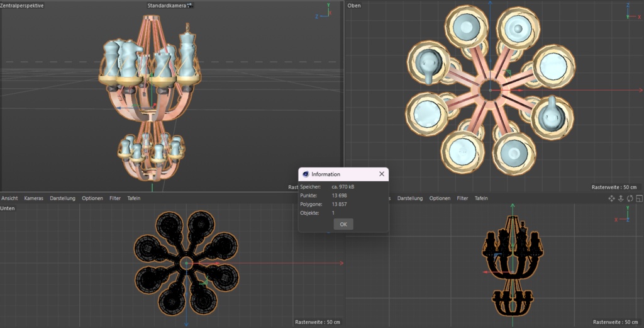644x328 pixels.
Task: Click 'Rasterweite : 50 cm' in bottom-right viewport
Action: [x=615, y=322]
